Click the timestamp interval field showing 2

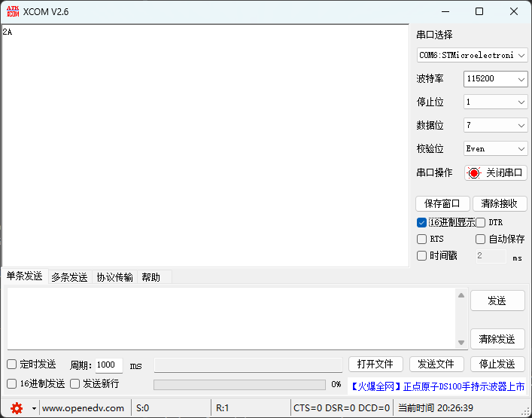click(x=491, y=256)
